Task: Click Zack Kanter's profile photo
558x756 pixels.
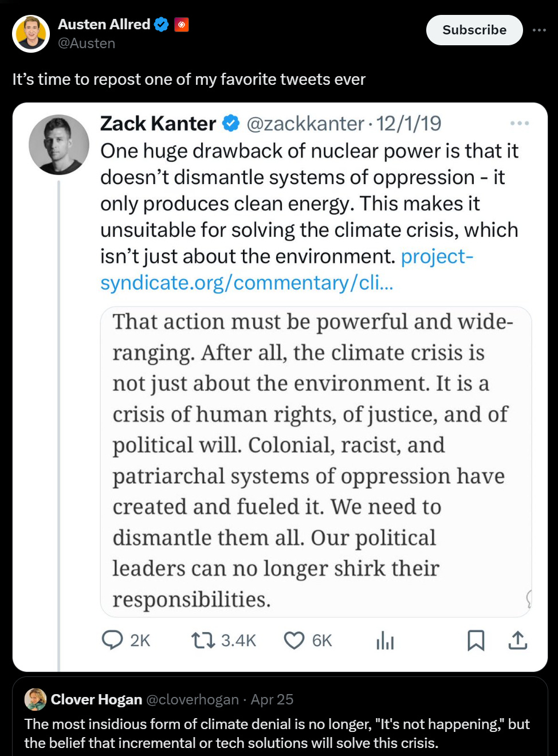Action: click(59, 144)
